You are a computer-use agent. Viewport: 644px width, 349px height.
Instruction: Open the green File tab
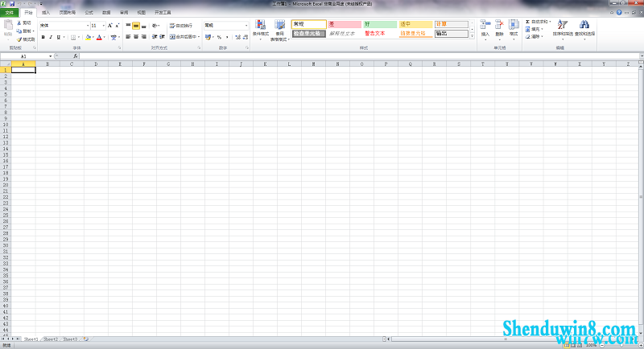pyautogui.click(x=9, y=13)
